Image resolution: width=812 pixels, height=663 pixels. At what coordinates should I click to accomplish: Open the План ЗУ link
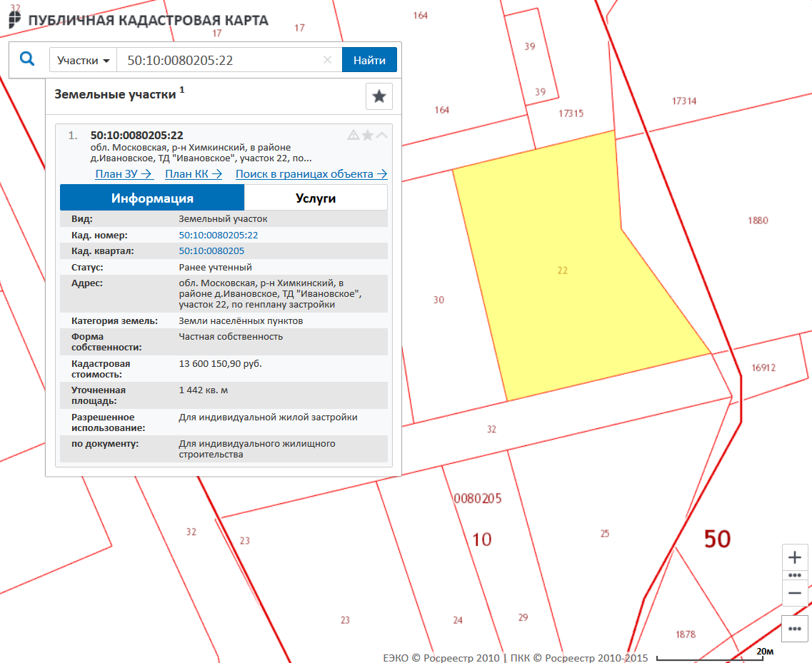pos(124,174)
